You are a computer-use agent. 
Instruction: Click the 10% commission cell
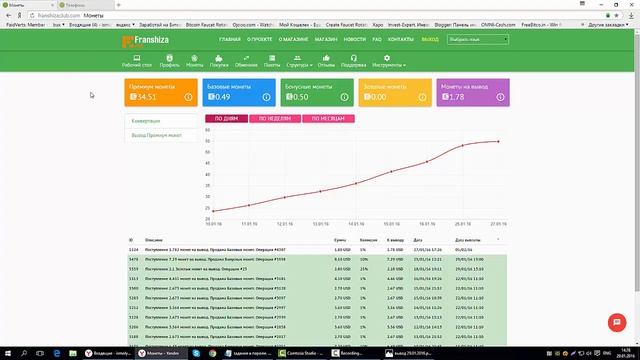coord(364,259)
